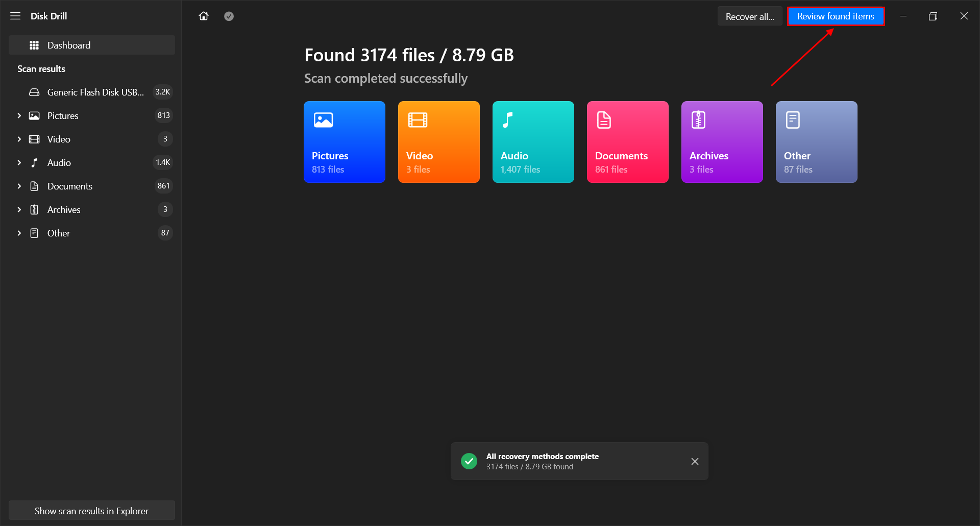Click Review found items button

point(836,16)
